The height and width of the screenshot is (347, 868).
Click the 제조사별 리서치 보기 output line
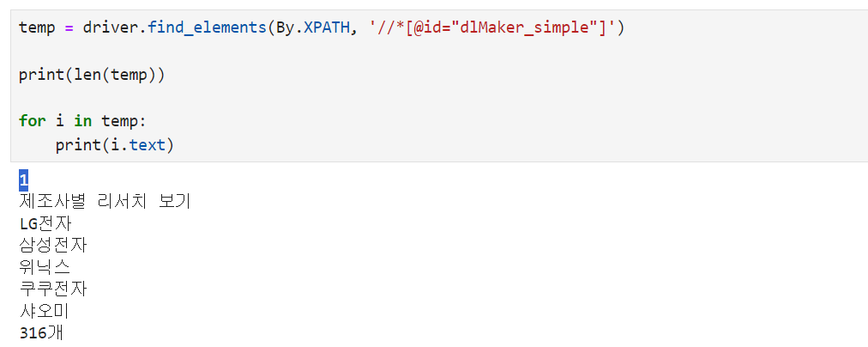105,201
